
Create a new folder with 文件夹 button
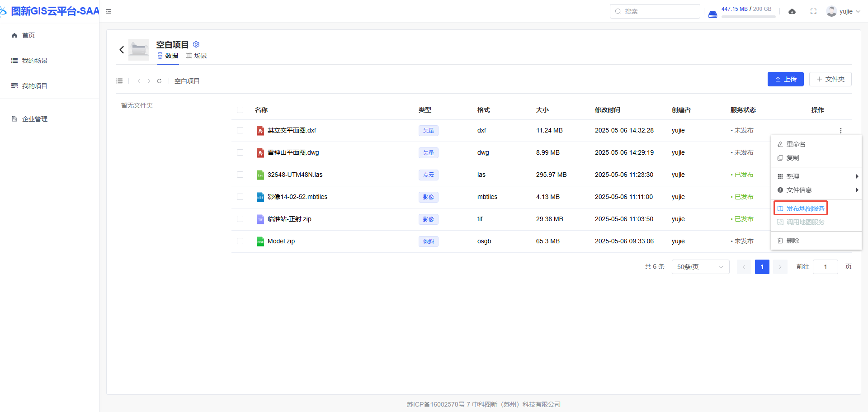830,79
